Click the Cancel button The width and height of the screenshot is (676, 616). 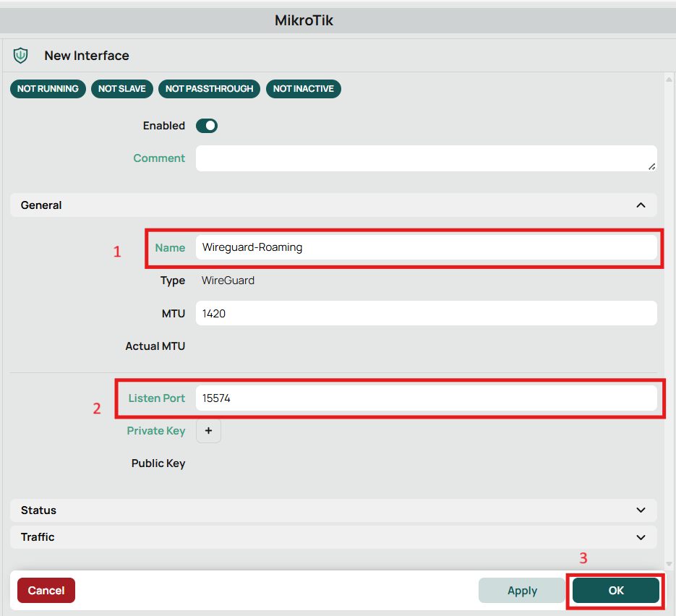(x=46, y=591)
